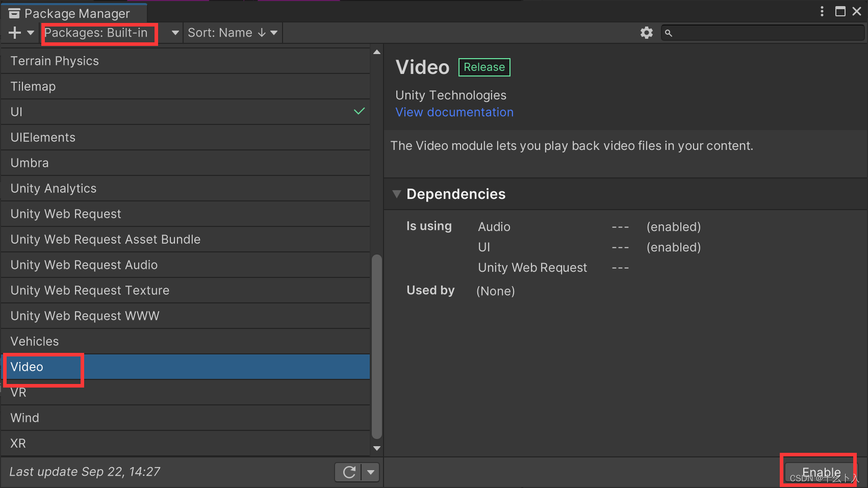
Task: Click the Package Manager tab icon
Action: pyautogui.click(x=14, y=13)
